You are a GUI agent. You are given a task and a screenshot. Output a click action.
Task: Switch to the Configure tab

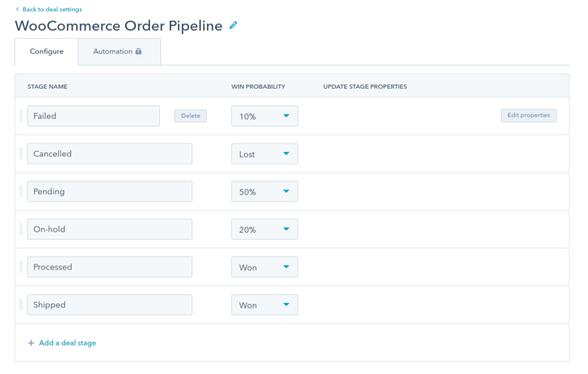pyautogui.click(x=46, y=51)
